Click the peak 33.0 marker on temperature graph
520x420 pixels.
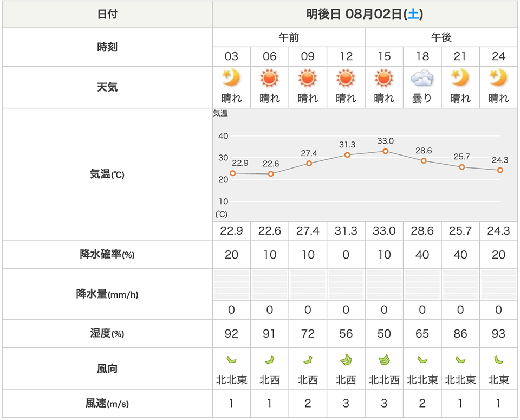[x=386, y=151]
